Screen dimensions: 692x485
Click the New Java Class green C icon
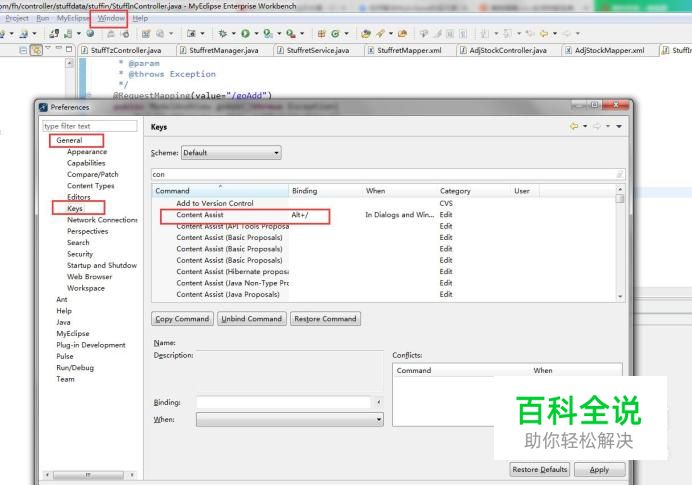[335, 34]
